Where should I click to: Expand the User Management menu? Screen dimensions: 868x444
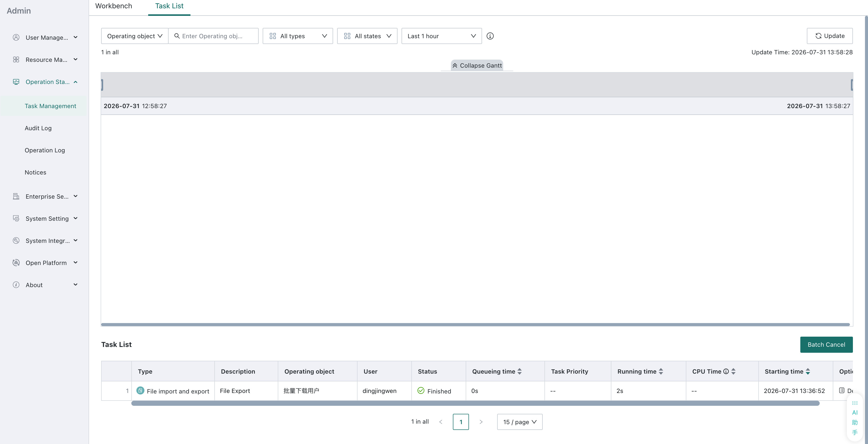click(75, 37)
